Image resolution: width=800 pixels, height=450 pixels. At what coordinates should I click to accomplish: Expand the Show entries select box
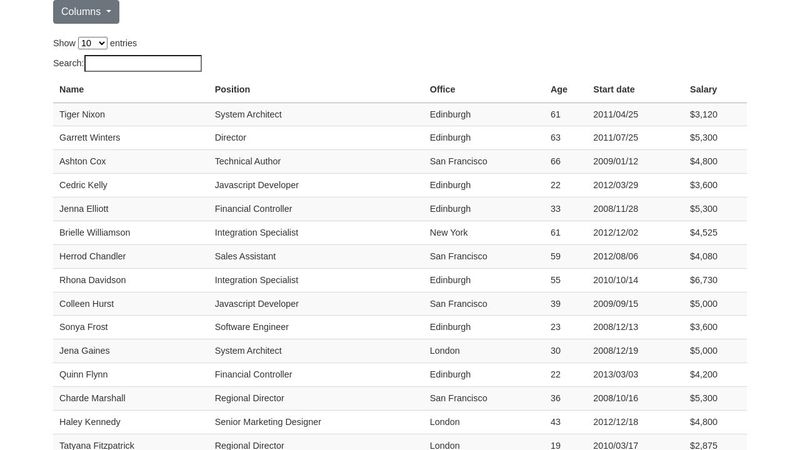pyautogui.click(x=92, y=43)
